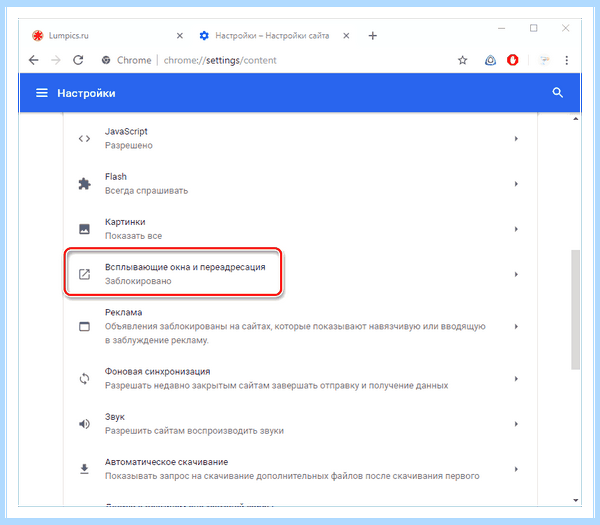
Task: Click the Настройки header title
Action: tap(86, 93)
